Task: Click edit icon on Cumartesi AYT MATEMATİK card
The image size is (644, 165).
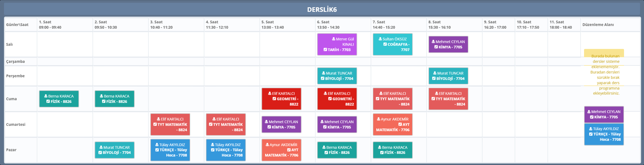Action: coord(400,124)
